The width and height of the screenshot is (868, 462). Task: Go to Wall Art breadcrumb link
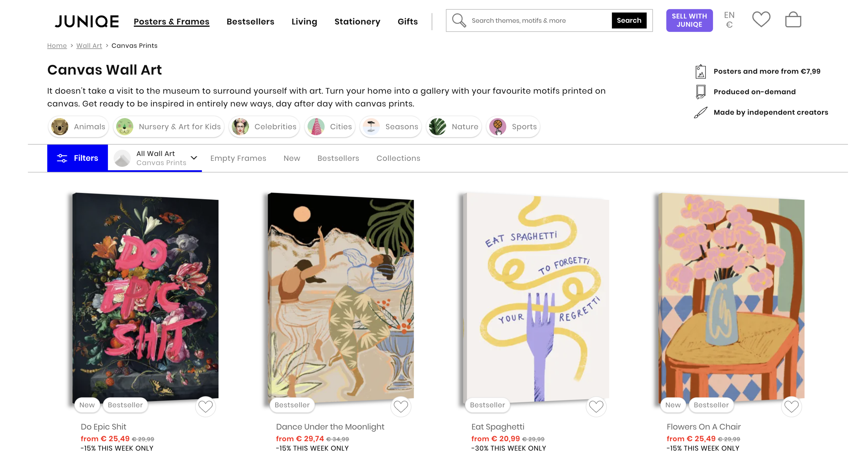[x=89, y=46]
